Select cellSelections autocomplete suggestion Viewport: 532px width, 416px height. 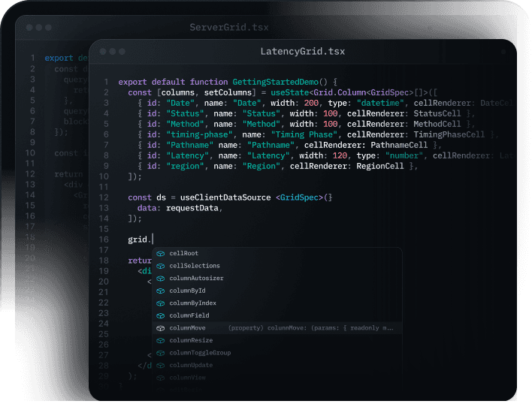pyautogui.click(x=277, y=266)
